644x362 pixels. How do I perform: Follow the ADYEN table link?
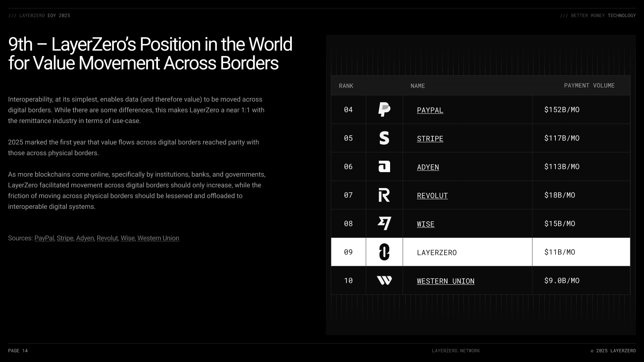pyautogui.click(x=428, y=167)
